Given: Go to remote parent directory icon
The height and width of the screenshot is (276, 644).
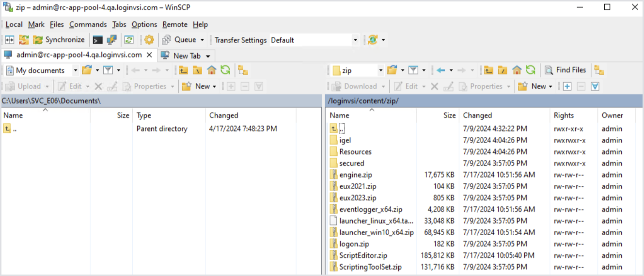Looking at the screenshot, I should pos(489,70).
